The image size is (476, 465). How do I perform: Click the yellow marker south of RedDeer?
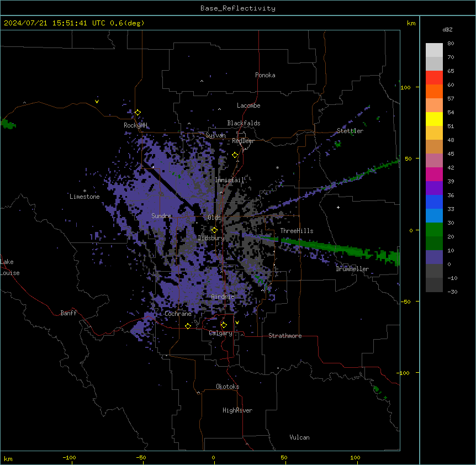pos(235,155)
